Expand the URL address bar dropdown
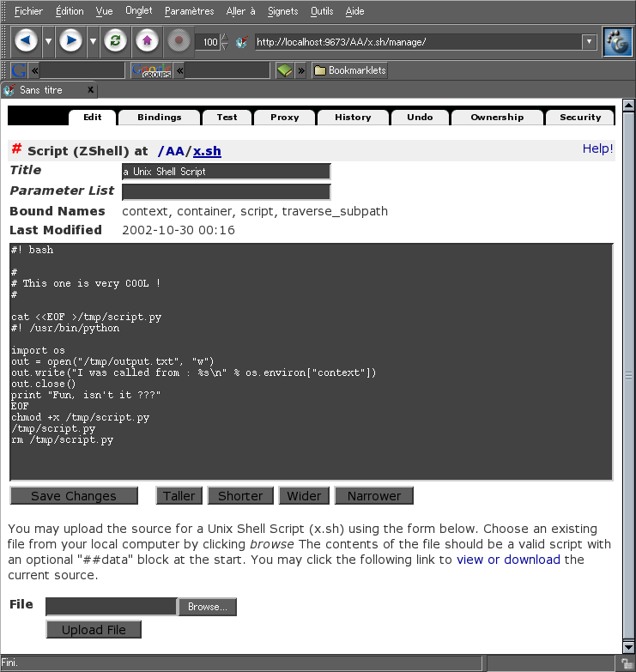Image resolution: width=636 pixels, height=672 pixels. point(589,41)
